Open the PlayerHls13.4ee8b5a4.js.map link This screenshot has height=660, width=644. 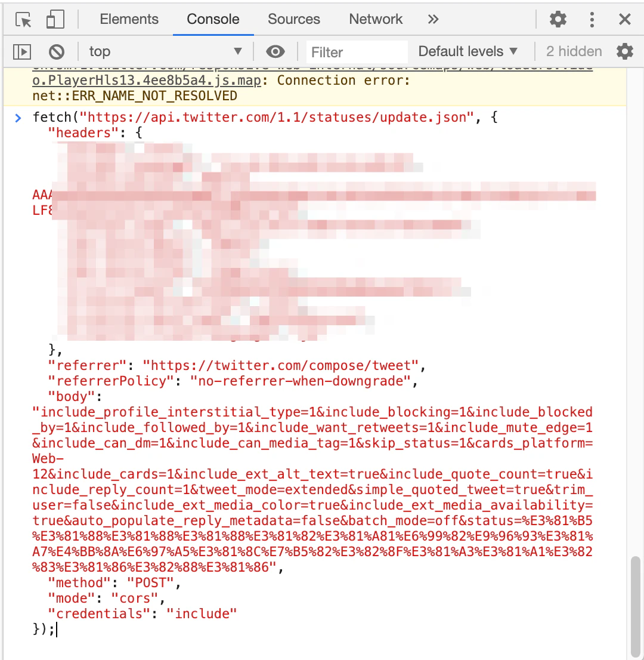click(x=146, y=80)
